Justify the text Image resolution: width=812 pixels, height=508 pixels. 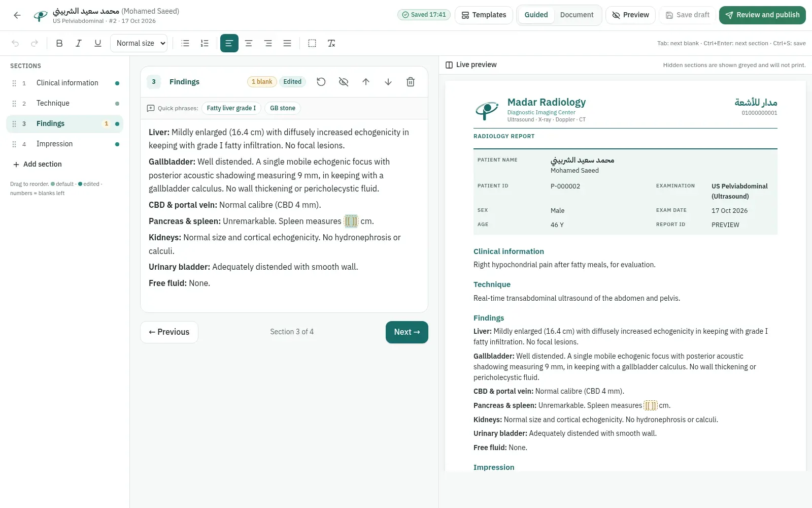(x=287, y=43)
